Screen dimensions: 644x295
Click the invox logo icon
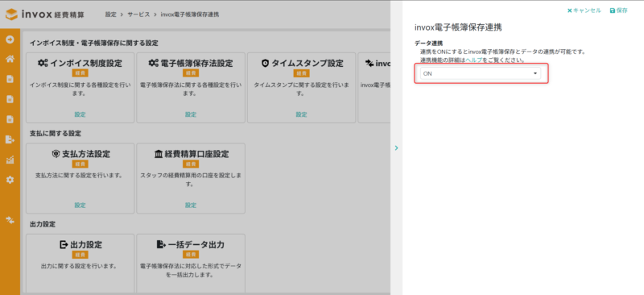(x=11, y=15)
